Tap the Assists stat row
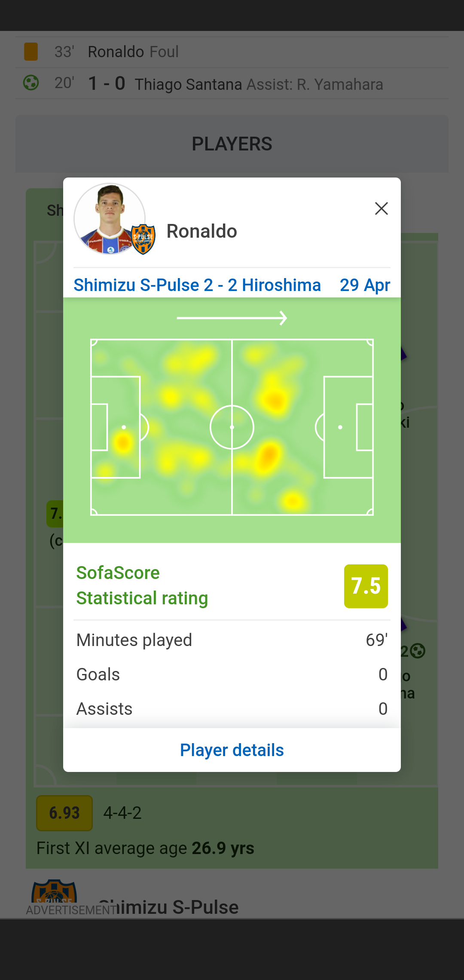The image size is (464, 980). click(232, 709)
